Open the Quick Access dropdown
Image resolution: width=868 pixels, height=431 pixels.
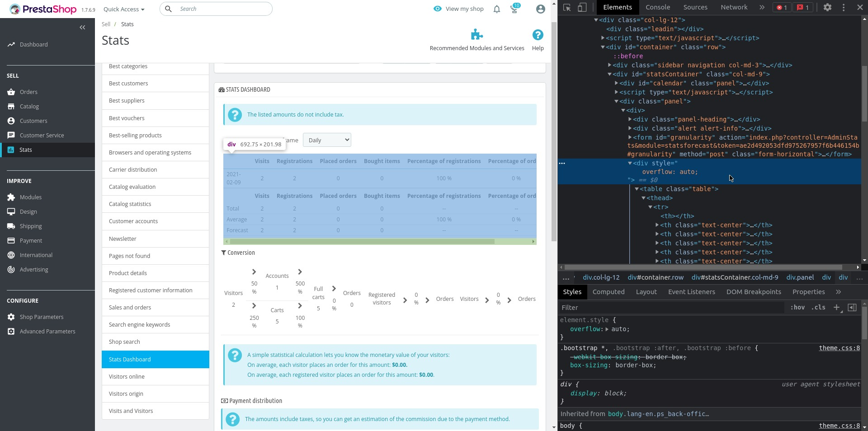click(x=123, y=9)
